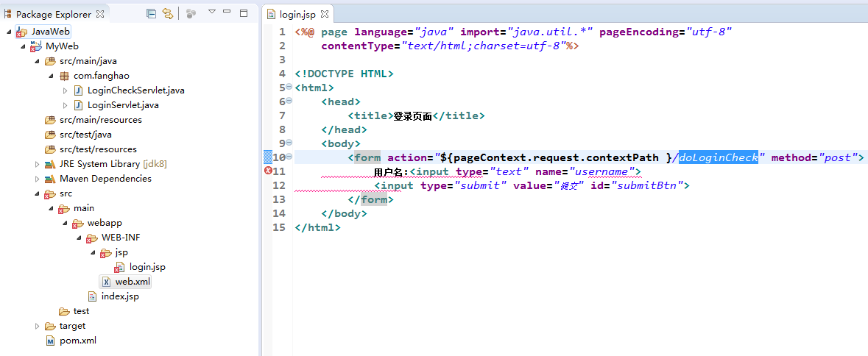The height and width of the screenshot is (356, 868).
Task: Switch to the login.jsp editor tab
Action: 294,14
